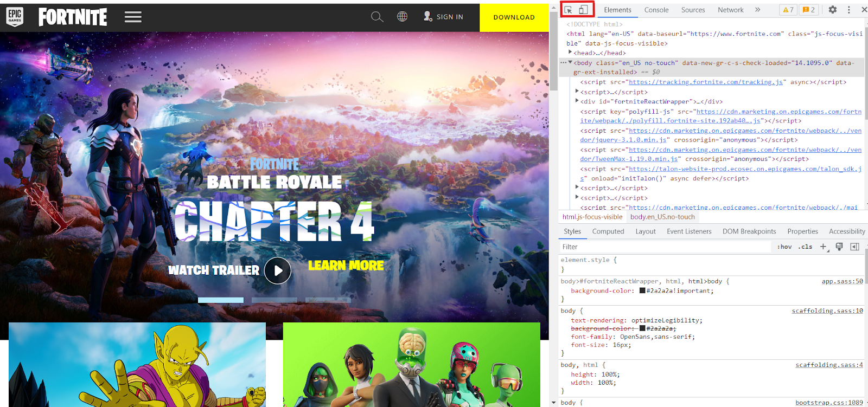This screenshot has width=868, height=407.
Task: Select the inspect element picker icon
Action: (x=568, y=10)
